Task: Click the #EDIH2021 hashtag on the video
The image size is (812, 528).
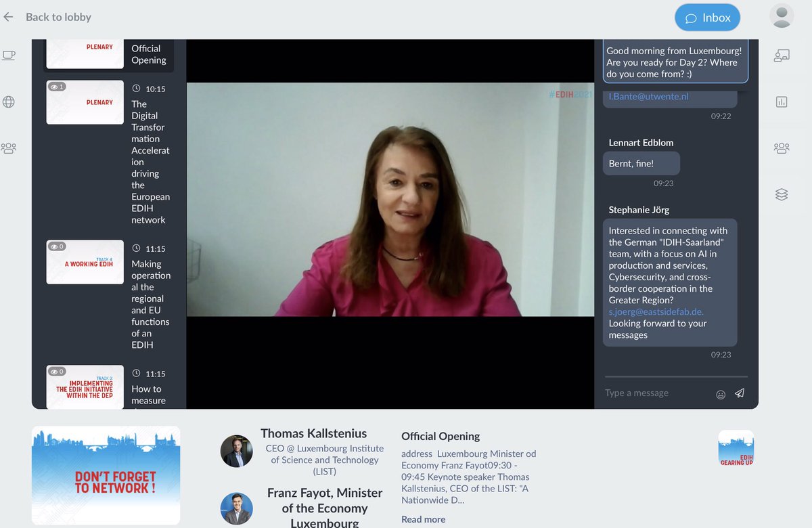Action: click(x=570, y=94)
